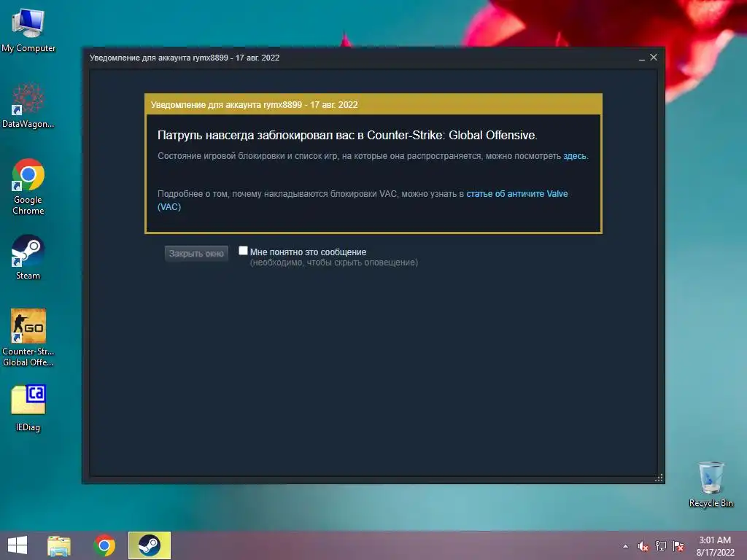Click the window resize grip corner
This screenshot has height=560, width=747.
coord(659,478)
